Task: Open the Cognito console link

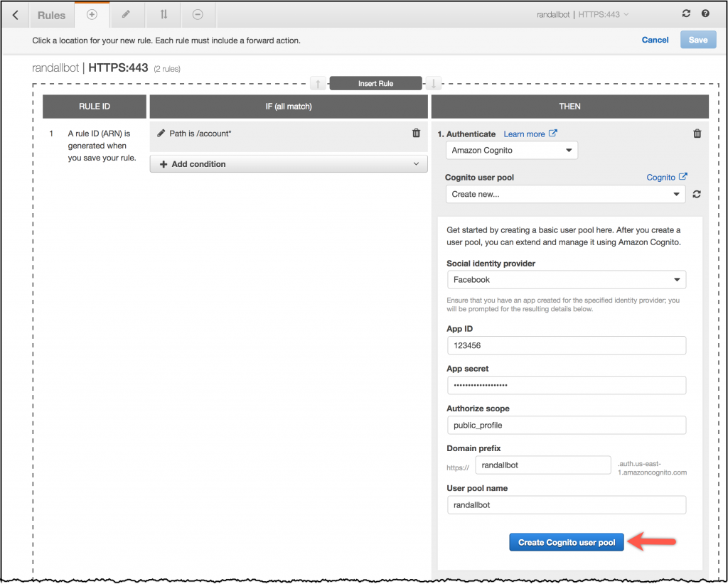Action: coord(667,177)
